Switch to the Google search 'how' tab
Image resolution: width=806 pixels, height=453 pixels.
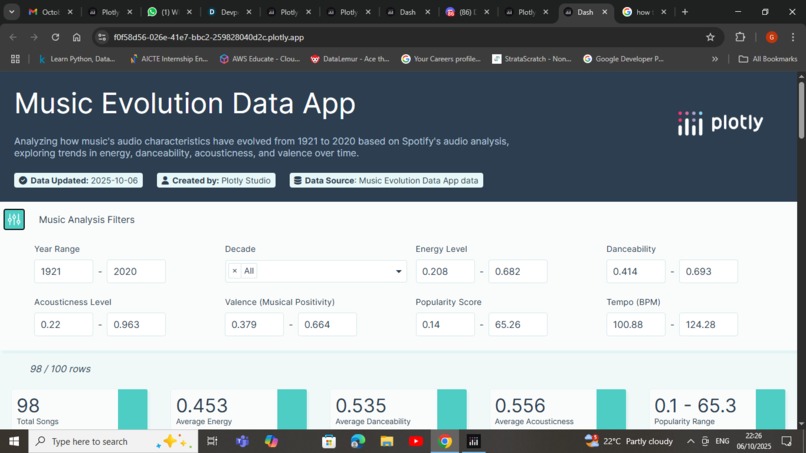point(645,12)
